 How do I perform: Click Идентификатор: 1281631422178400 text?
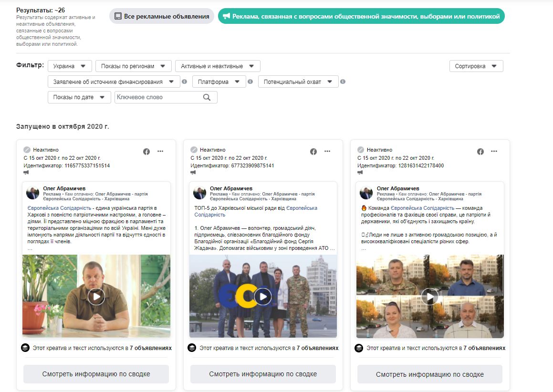coord(401,165)
